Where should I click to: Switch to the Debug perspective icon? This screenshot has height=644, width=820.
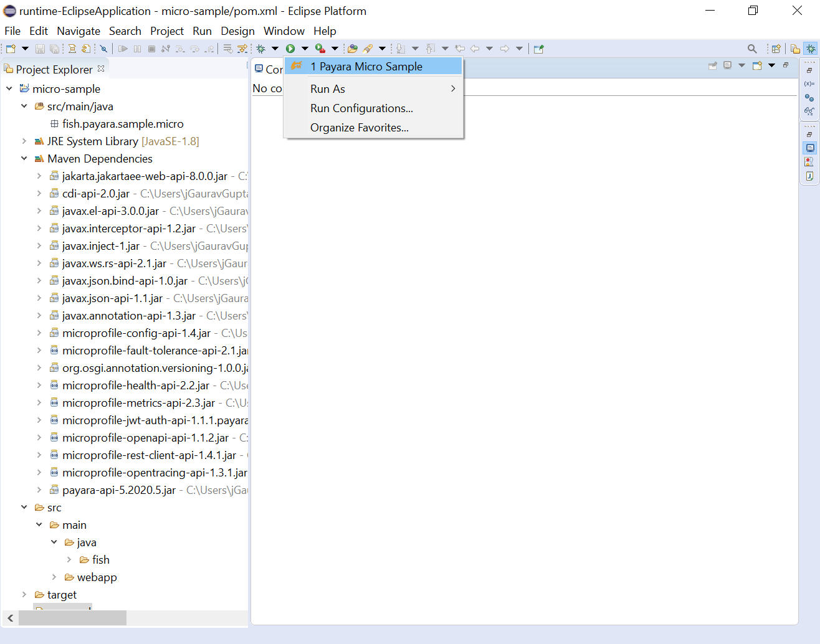coord(811,49)
